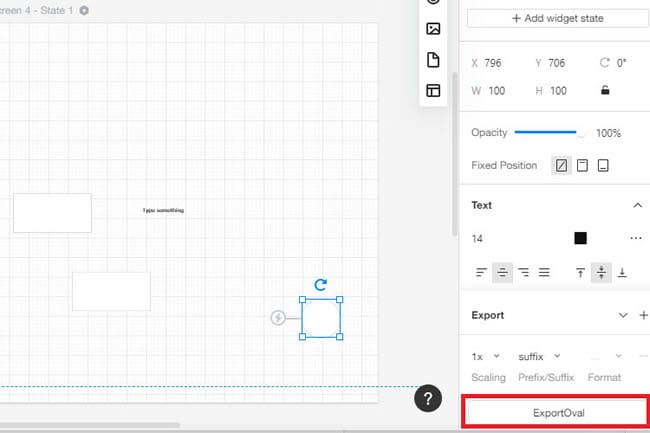Click the rotation angle field showing 0°
The height and width of the screenshot is (433, 650).
click(621, 63)
